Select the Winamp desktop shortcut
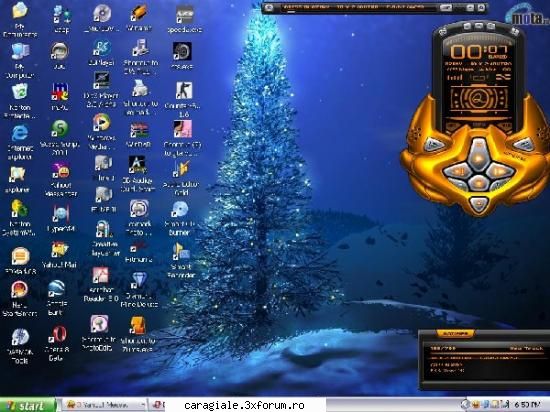550x412 pixels. coord(139,13)
